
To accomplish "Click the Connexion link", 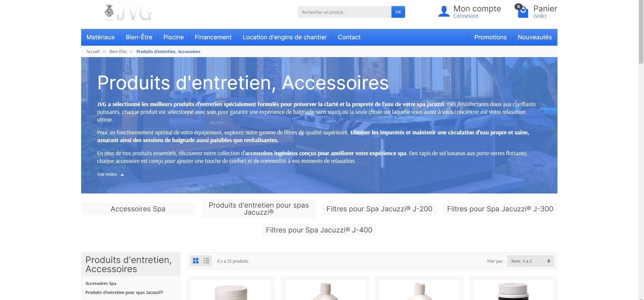I will 466,16.
